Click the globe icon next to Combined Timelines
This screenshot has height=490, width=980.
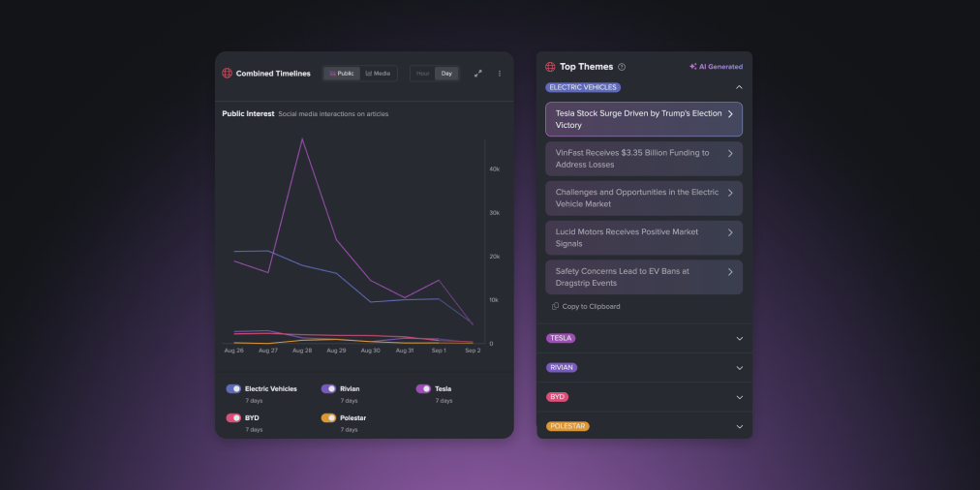click(x=228, y=74)
